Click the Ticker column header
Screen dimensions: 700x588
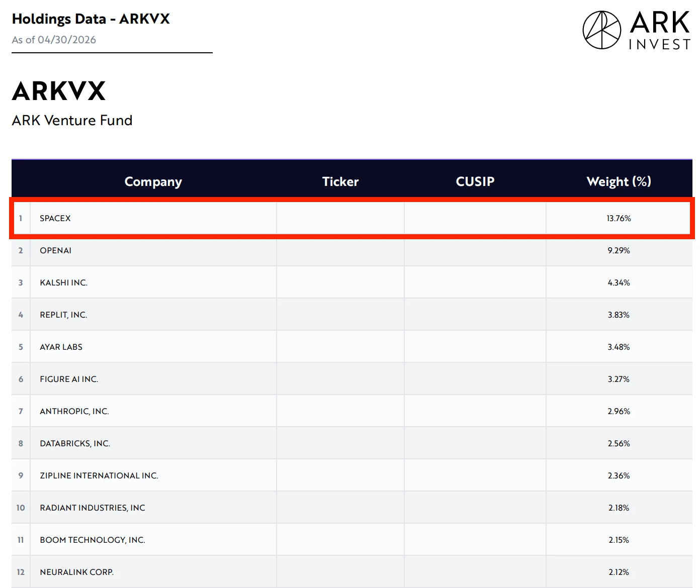pos(340,181)
